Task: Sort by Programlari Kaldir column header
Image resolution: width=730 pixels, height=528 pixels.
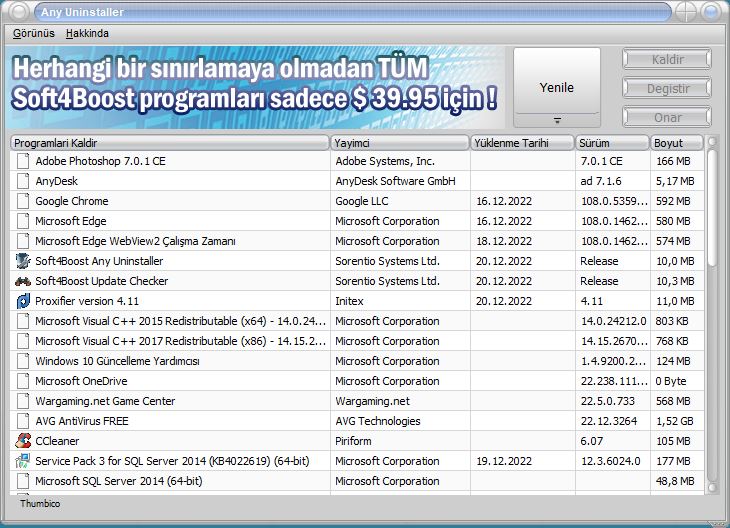Action: click(169, 143)
